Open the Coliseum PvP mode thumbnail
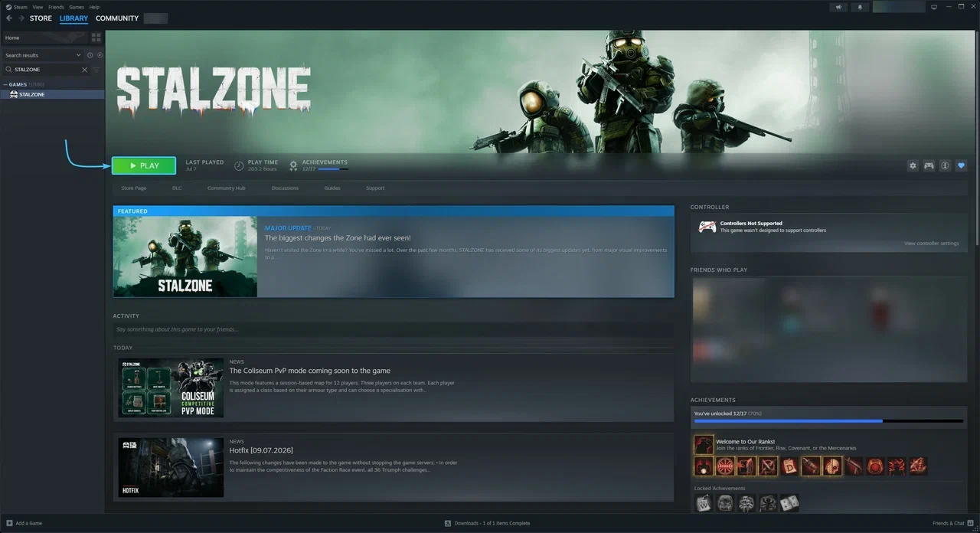 [171, 387]
